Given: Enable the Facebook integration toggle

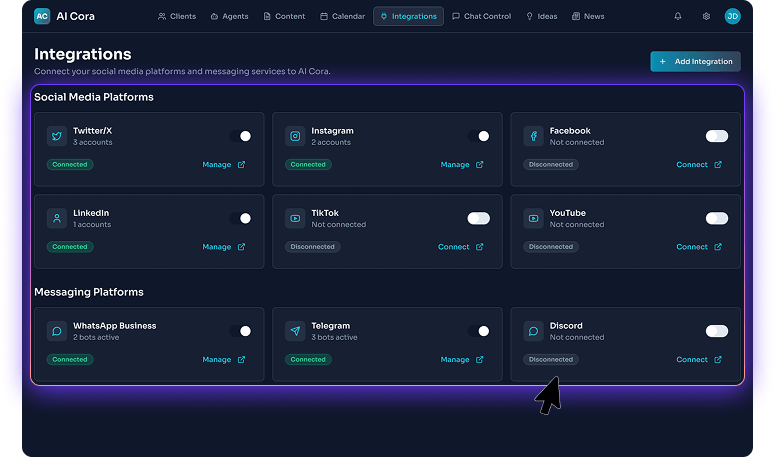Looking at the screenshot, I should pos(717,136).
